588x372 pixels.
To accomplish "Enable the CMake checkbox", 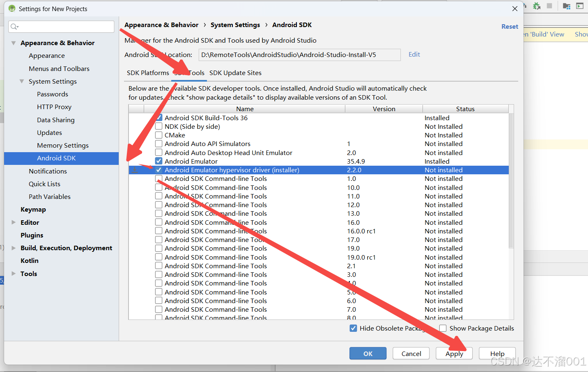I will click(x=159, y=135).
